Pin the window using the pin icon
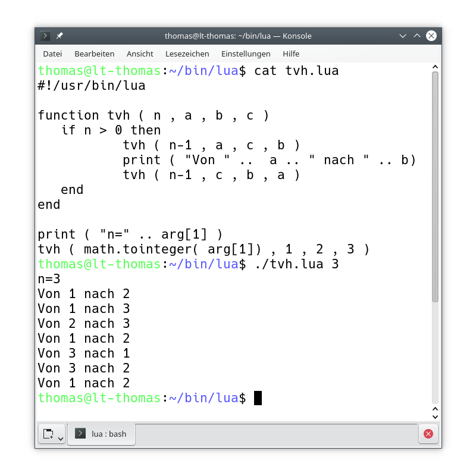The height and width of the screenshot is (476, 476). [x=59, y=36]
